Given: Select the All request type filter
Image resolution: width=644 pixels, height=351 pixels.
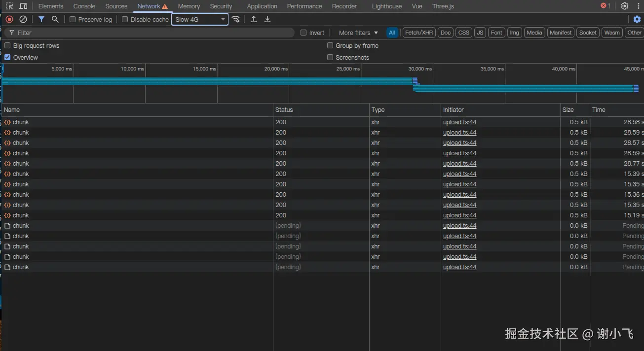Looking at the screenshot, I should point(392,33).
